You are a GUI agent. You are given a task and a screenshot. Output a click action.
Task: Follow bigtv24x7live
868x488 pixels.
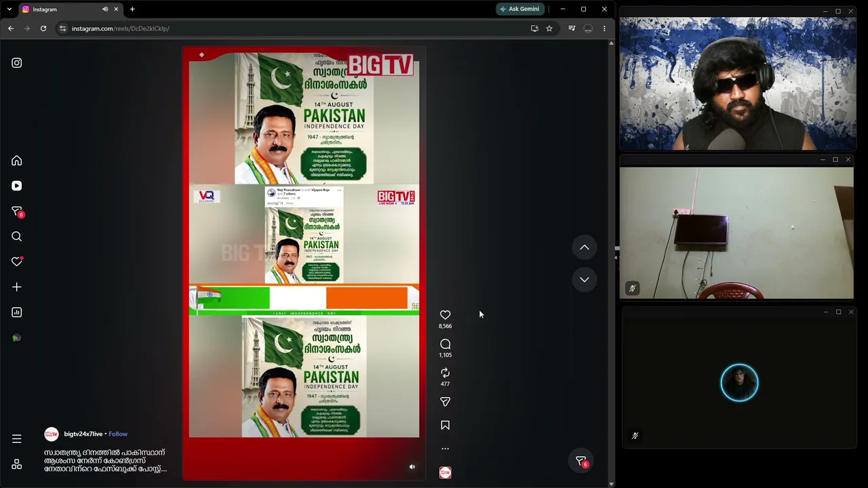coord(118,434)
